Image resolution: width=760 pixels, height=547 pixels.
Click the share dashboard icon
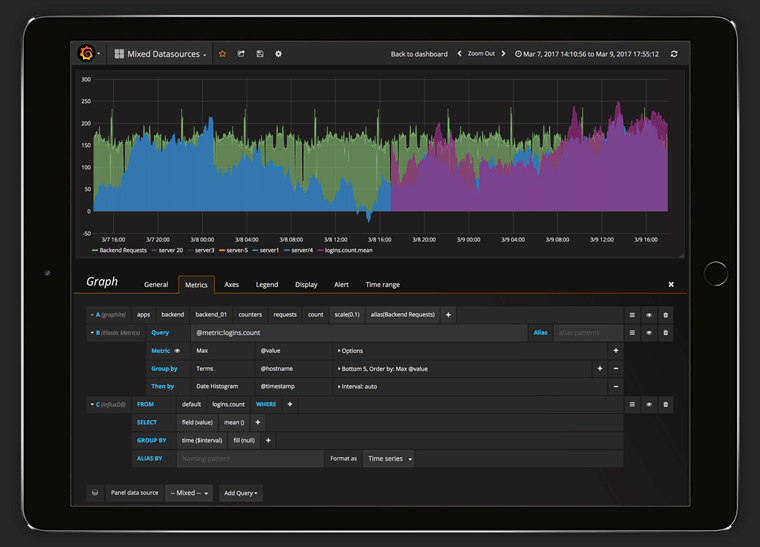241,54
